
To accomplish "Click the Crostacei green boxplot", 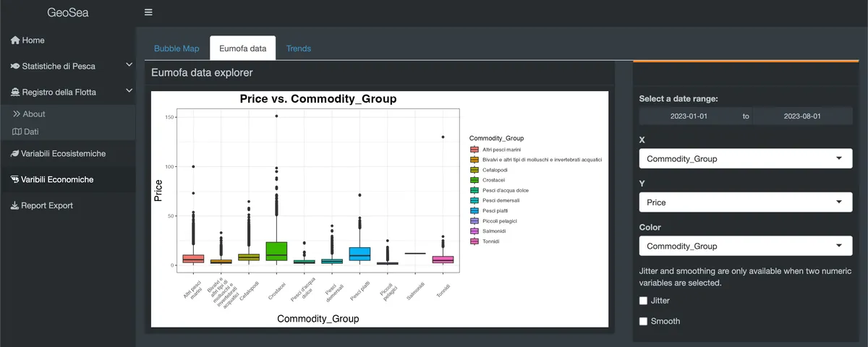I will (276, 252).
